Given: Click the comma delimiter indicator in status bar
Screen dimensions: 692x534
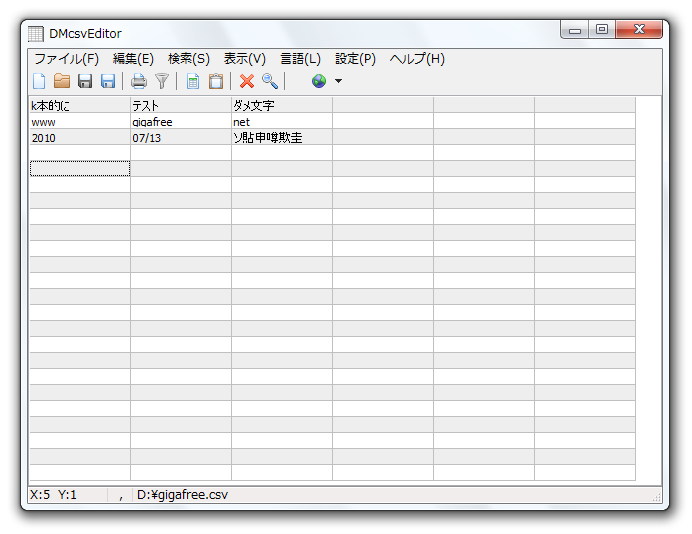Looking at the screenshot, I should tap(120, 496).
